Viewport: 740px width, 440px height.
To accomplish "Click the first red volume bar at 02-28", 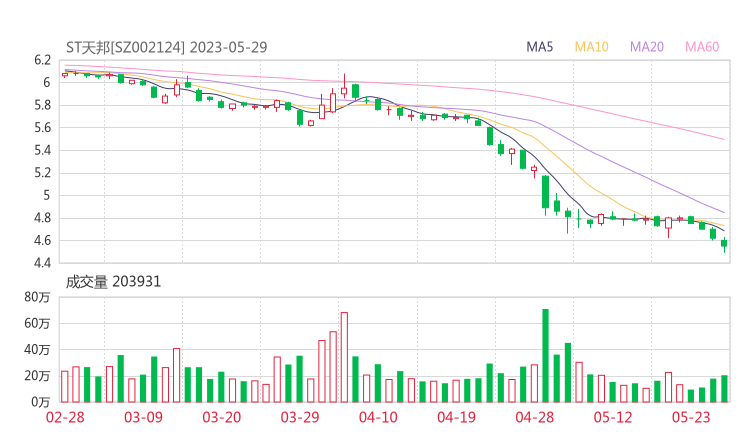I will 65,387.
